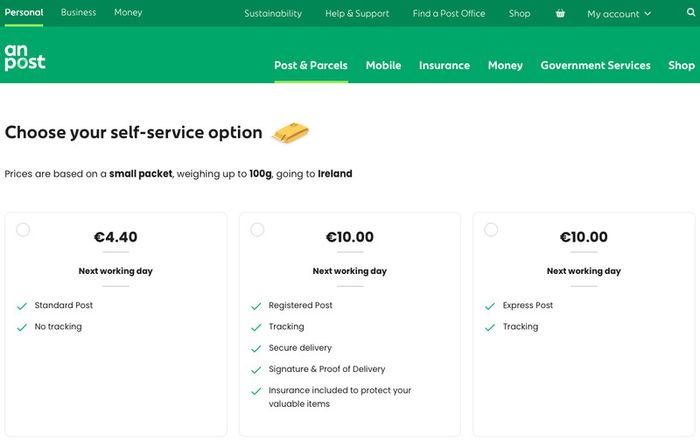Viewport: 700px width, 441px height.
Task: Expand the My account dropdown
Action: tap(619, 14)
